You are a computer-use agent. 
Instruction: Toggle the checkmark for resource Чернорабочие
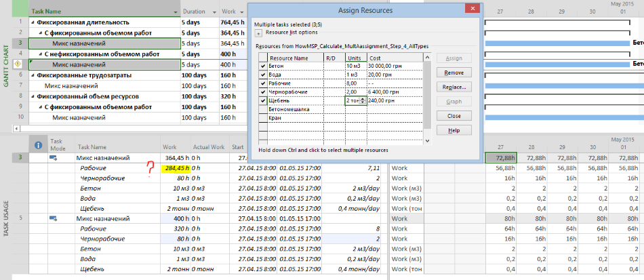click(x=263, y=92)
